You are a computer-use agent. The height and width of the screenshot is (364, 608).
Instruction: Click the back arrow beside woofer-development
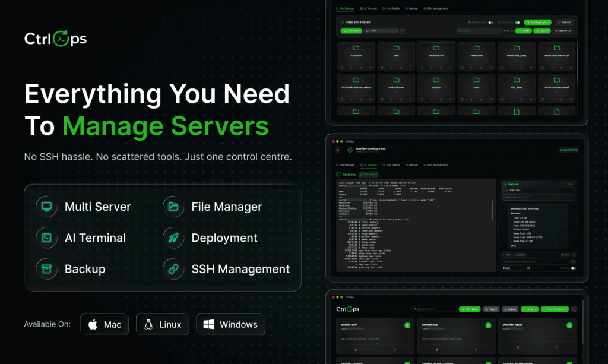337,150
